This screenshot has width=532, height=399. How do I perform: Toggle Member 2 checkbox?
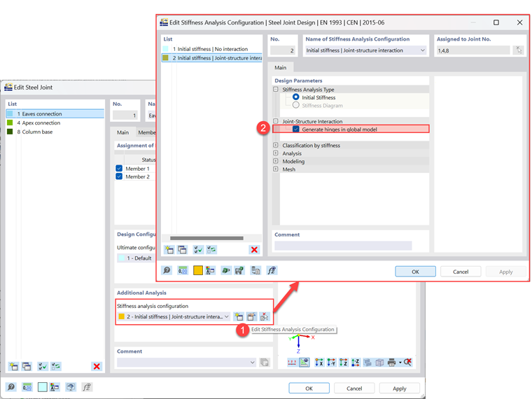coord(119,176)
